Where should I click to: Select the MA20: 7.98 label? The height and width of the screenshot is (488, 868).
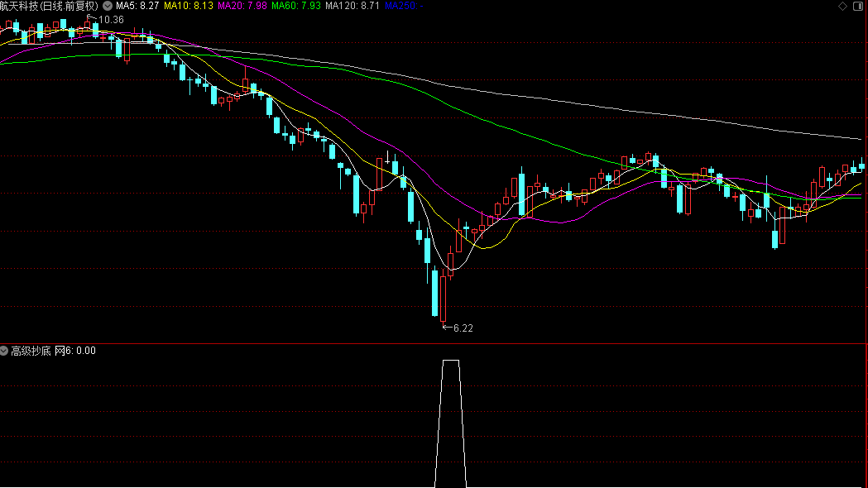click(x=242, y=6)
